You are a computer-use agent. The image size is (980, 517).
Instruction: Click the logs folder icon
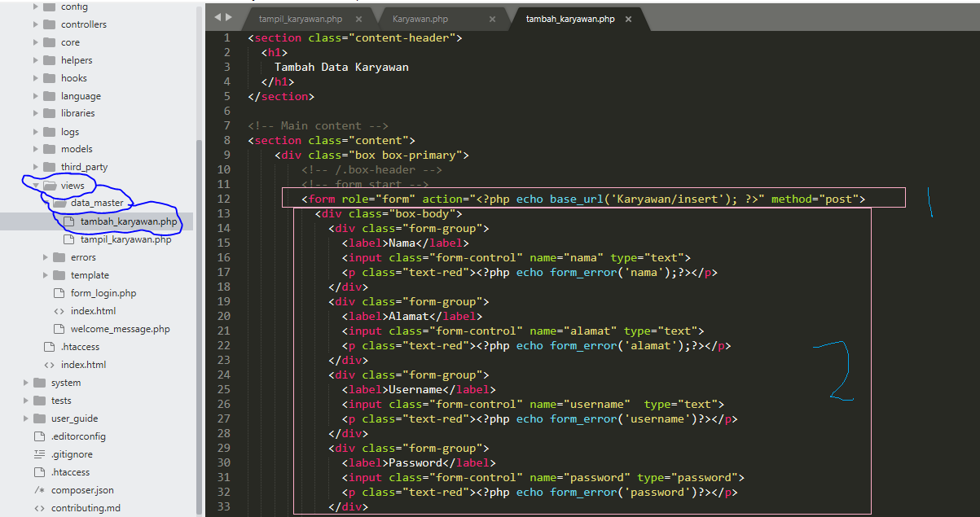[x=50, y=132]
